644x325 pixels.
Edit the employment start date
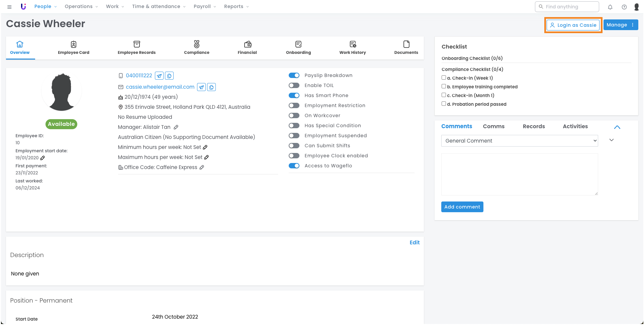pyautogui.click(x=43, y=158)
